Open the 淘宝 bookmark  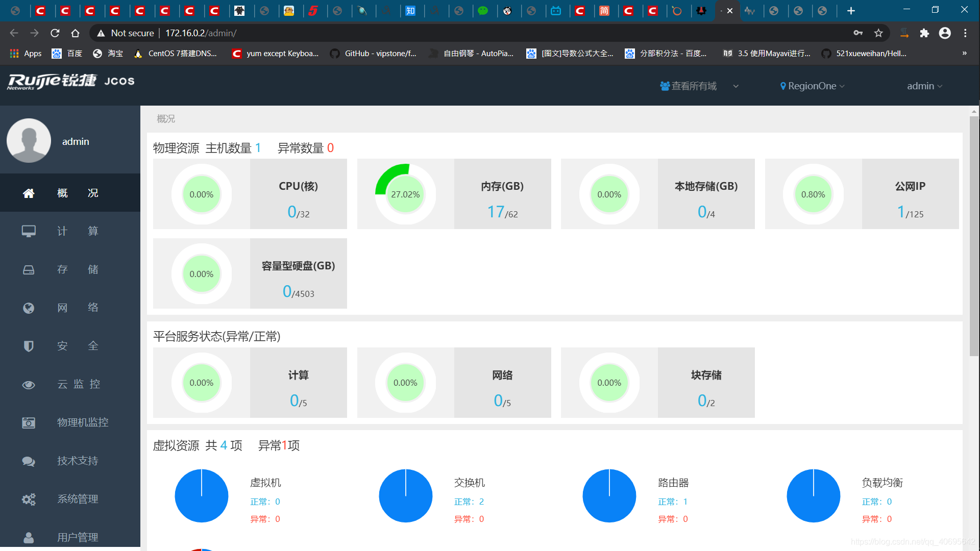[108, 54]
